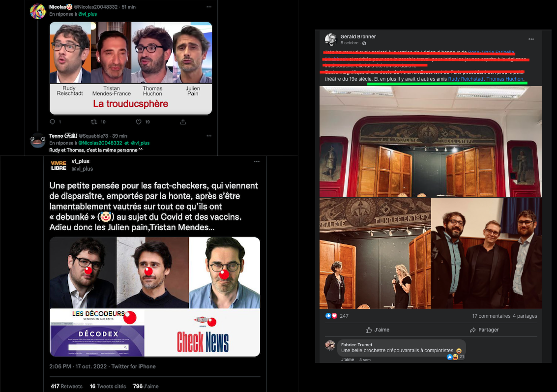This screenshot has width=557, height=392.
Task: Click the Partager share button on Facebook
Action: (484, 330)
